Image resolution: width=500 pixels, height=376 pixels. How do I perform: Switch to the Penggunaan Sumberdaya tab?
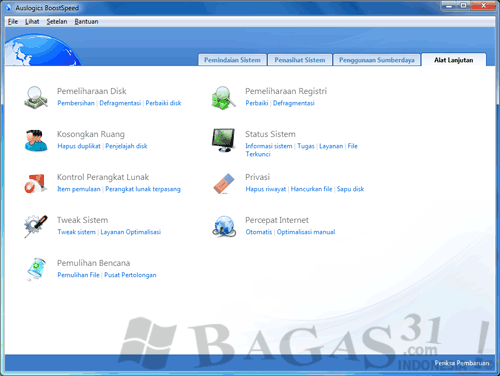[377, 60]
